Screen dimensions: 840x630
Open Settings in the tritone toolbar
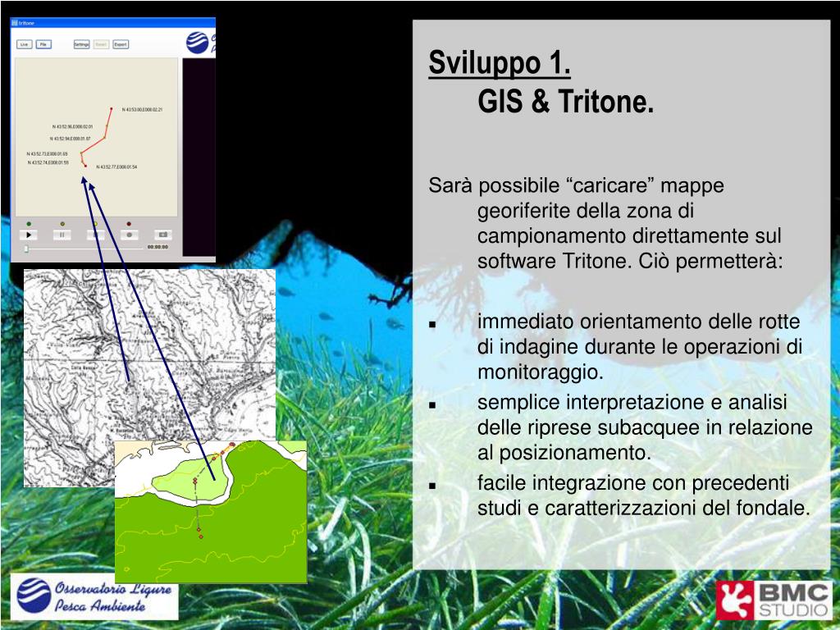81,44
